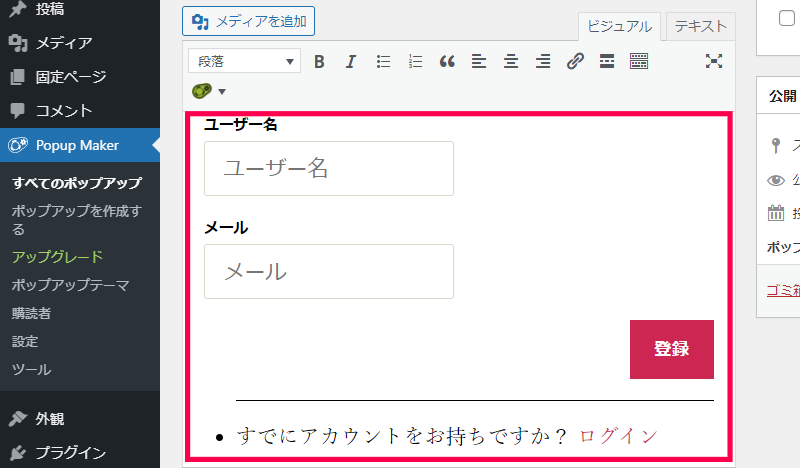Viewport: 800px width, 468px height.
Task: Click メディアを追加 button
Action: coord(248,21)
